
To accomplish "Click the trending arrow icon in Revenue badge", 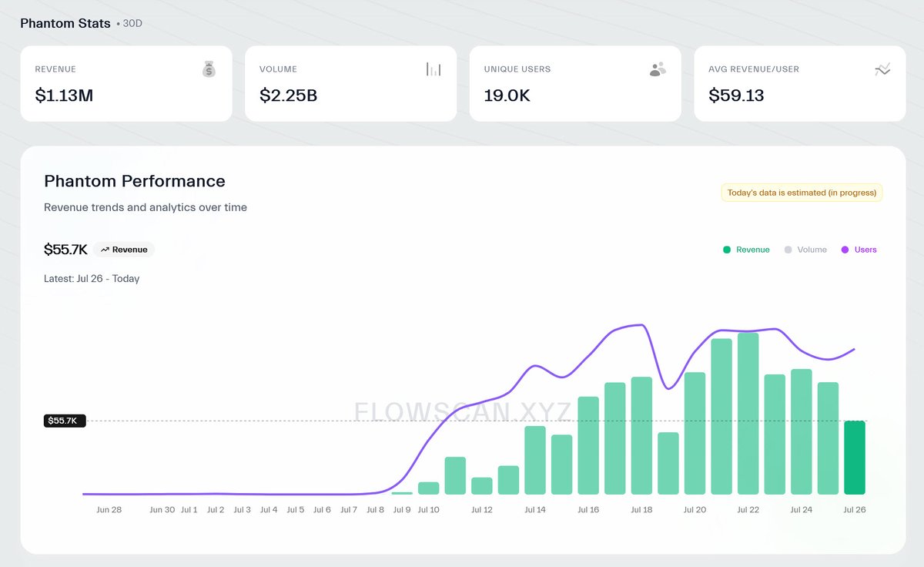I will pos(105,250).
